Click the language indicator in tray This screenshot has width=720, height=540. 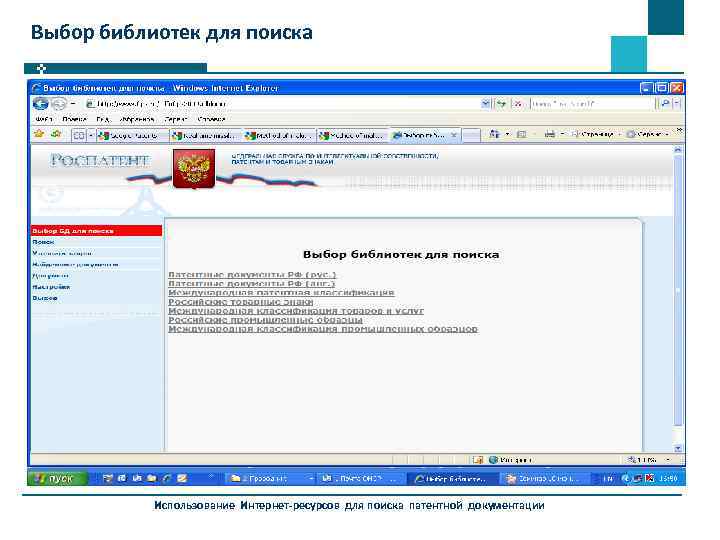point(608,479)
